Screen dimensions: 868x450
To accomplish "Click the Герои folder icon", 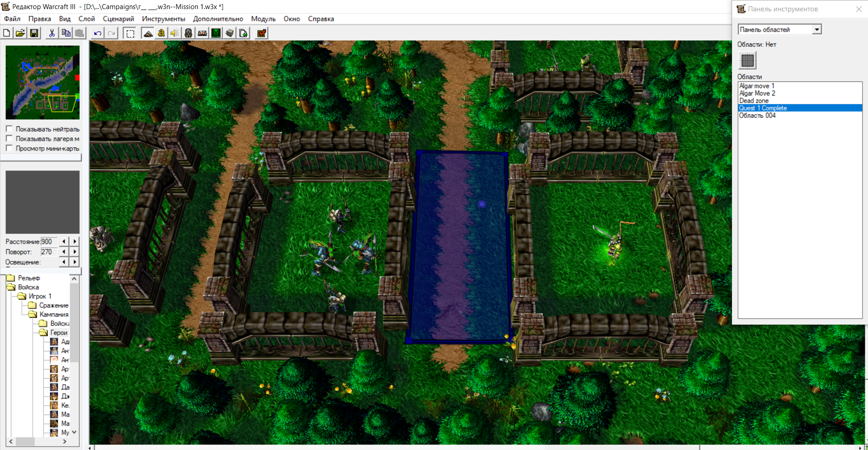I will [43, 332].
